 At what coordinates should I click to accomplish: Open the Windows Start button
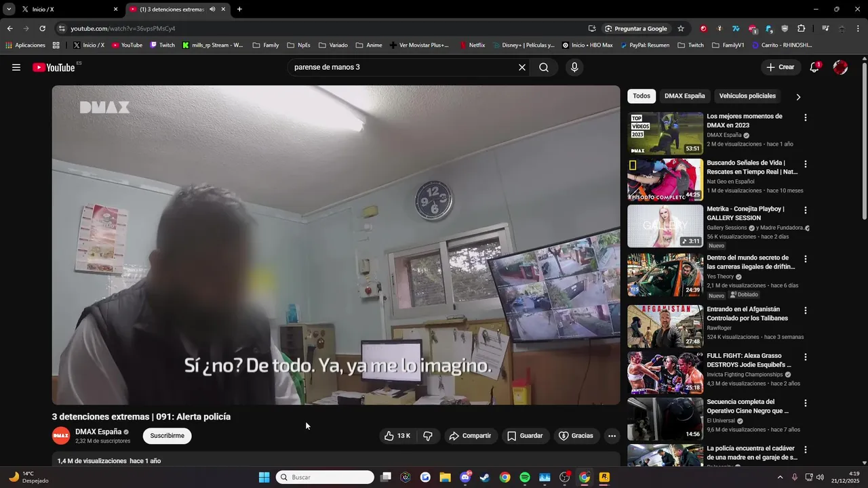click(x=264, y=477)
